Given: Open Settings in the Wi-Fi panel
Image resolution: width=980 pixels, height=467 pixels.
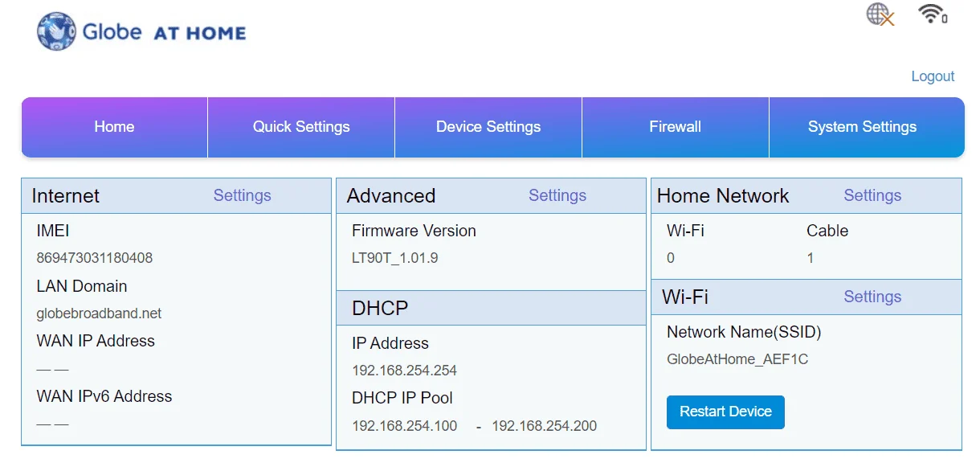Looking at the screenshot, I should click(x=872, y=297).
